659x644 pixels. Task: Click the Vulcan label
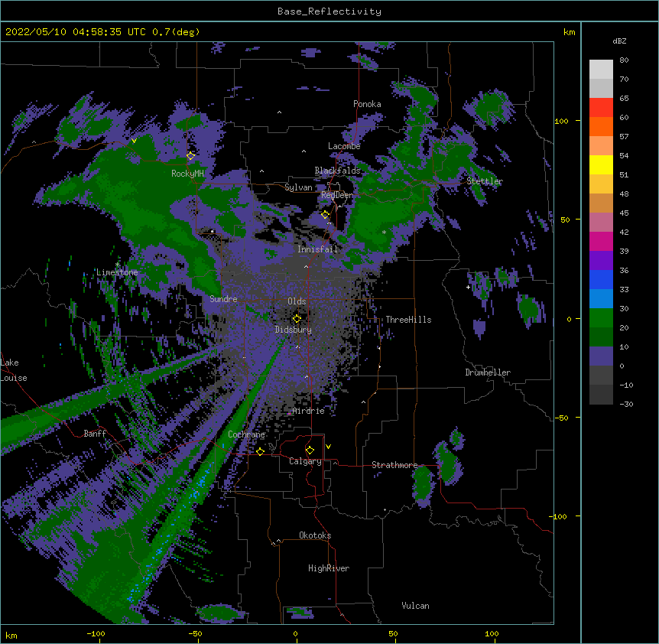point(415,606)
